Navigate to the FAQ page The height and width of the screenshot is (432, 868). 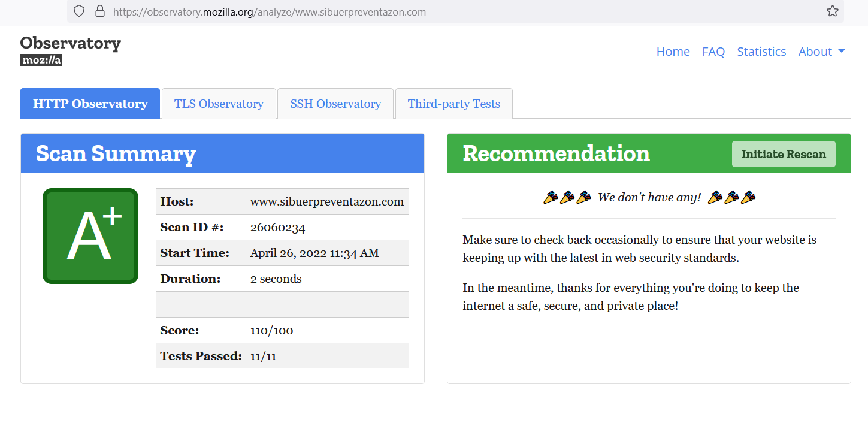pyautogui.click(x=713, y=52)
